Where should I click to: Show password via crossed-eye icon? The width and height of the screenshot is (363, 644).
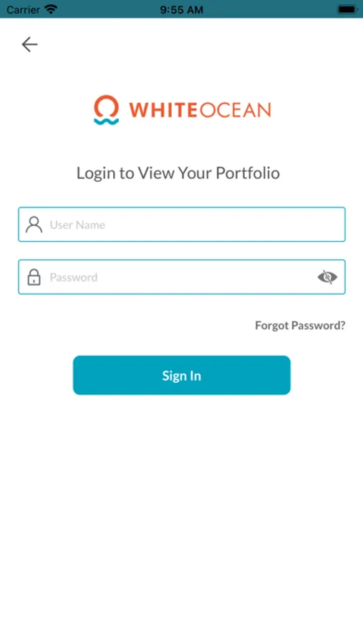(x=327, y=277)
